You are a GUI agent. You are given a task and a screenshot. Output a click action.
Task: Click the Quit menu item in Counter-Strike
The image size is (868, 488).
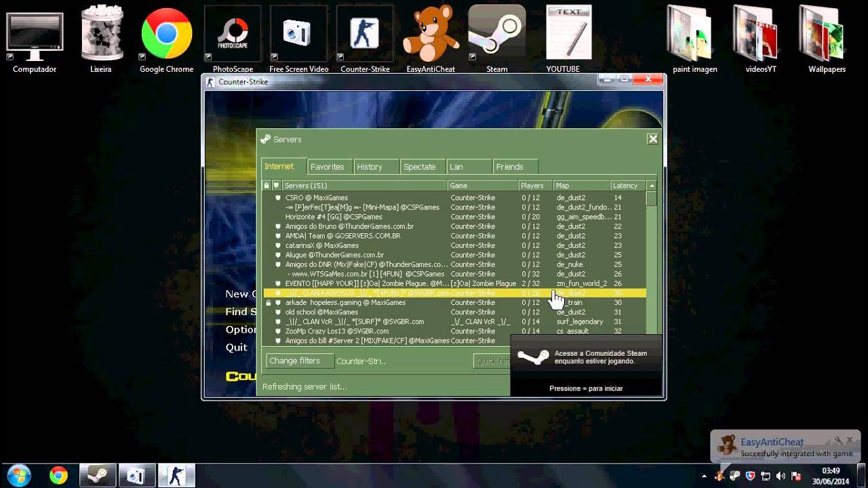point(237,347)
